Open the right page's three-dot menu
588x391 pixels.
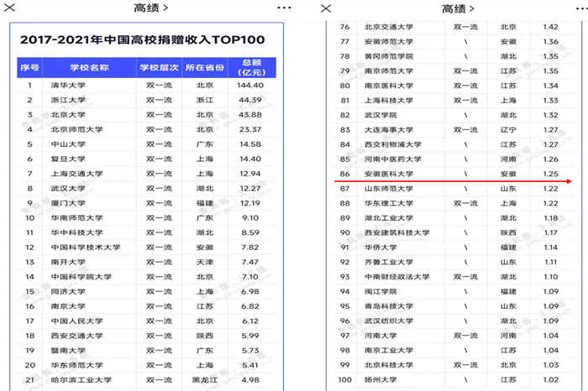tap(582, 8)
